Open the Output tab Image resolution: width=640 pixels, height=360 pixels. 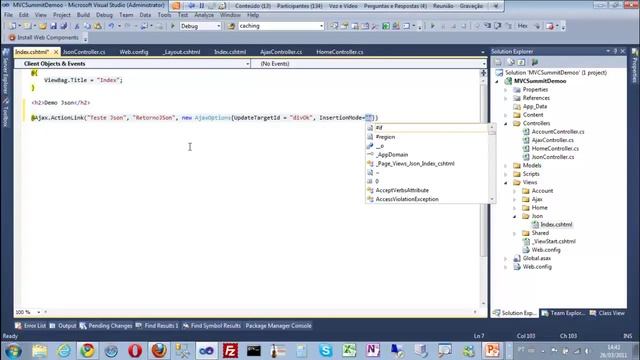point(63,326)
